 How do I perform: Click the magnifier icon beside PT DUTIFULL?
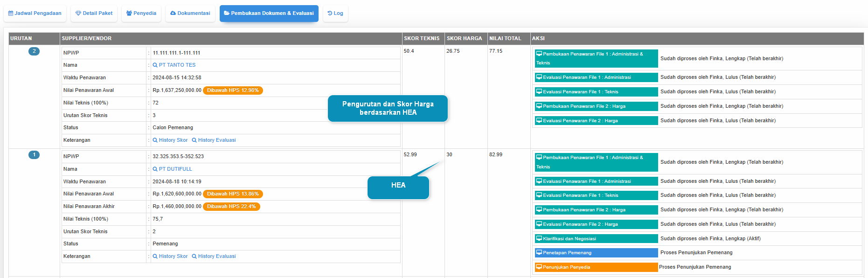pyautogui.click(x=155, y=169)
